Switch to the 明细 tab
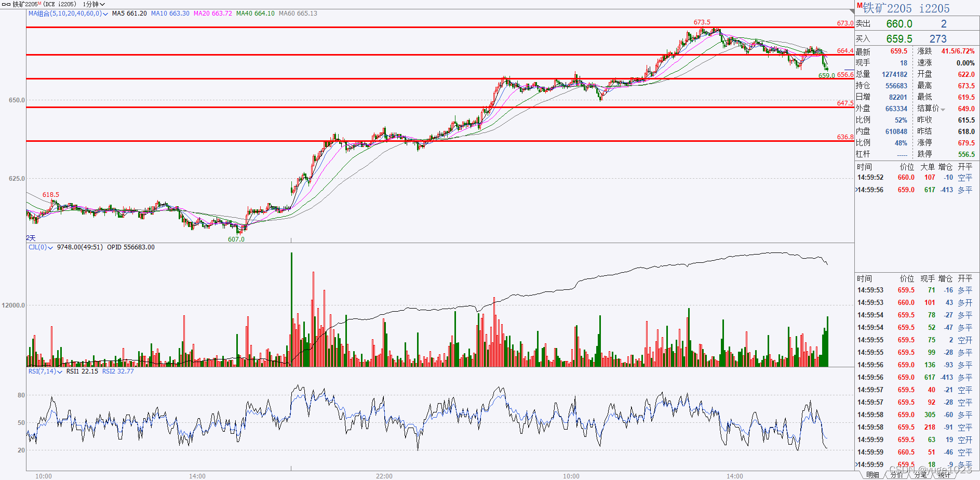Screen dimensions: 980x480 click(872, 475)
